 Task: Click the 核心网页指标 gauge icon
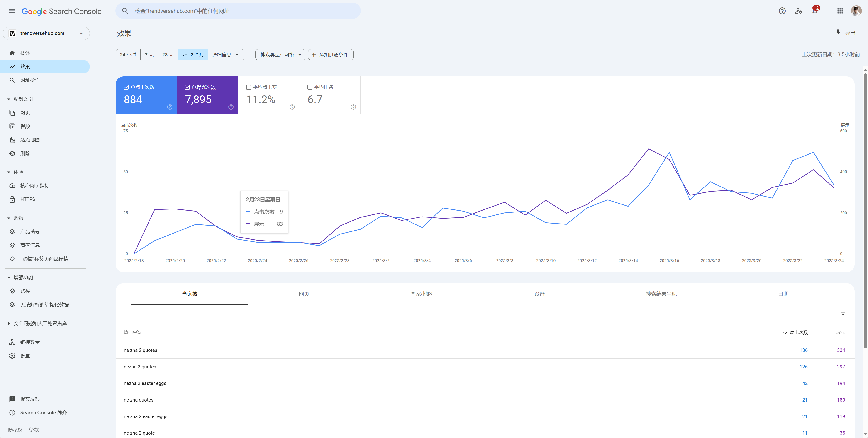12,186
